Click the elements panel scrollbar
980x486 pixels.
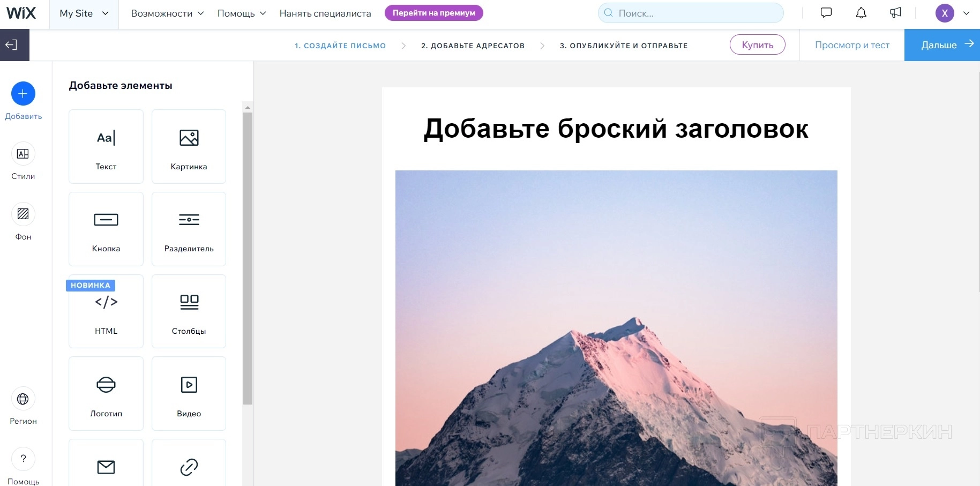point(248,258)
